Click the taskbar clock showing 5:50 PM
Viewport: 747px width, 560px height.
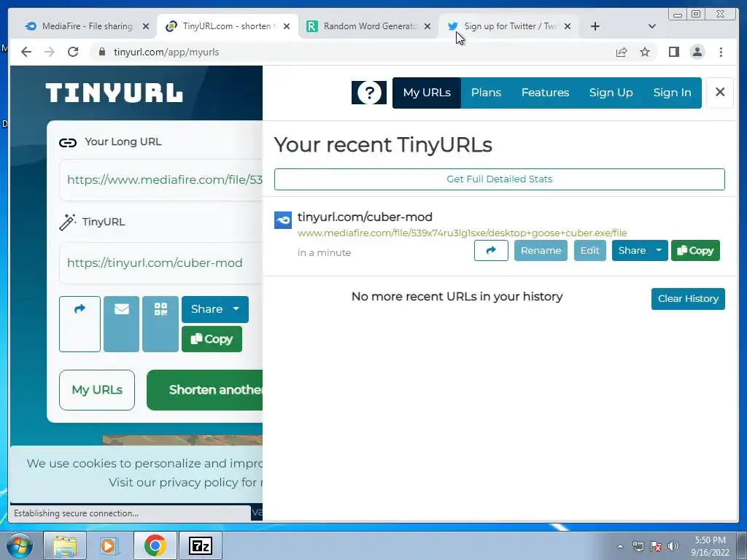710,546
